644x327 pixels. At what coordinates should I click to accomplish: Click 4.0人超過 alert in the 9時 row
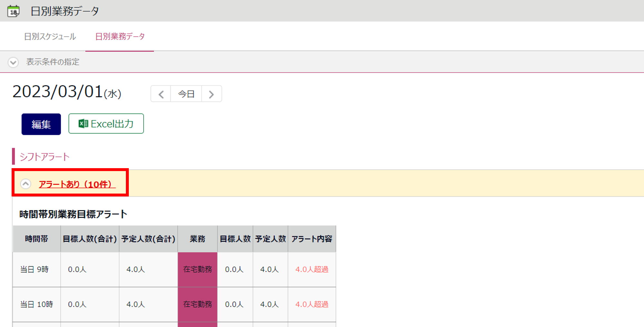(312, 269)
